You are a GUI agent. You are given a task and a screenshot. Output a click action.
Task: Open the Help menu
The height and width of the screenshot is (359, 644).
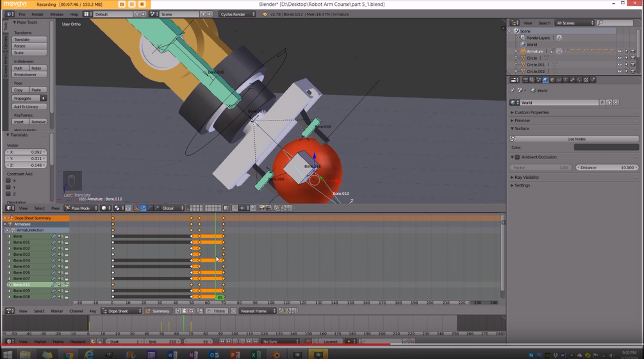74,14
